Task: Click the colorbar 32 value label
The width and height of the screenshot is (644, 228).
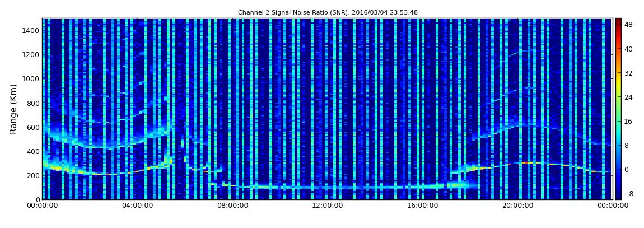Action: [x=628, y=73]
